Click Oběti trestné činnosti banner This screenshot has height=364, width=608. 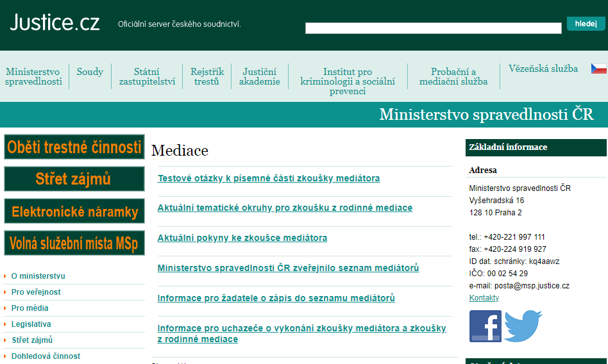[74, 147]
